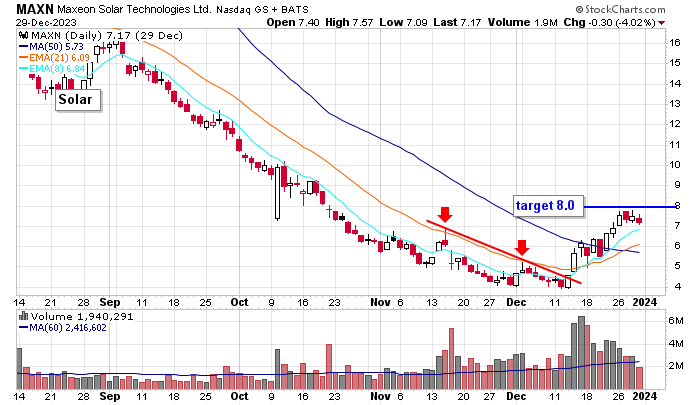Click the 'Nasdaq GS + BATS' exchange label
Image resolution: width=700 pixels, height=405 pixels.
click(262, 9)
